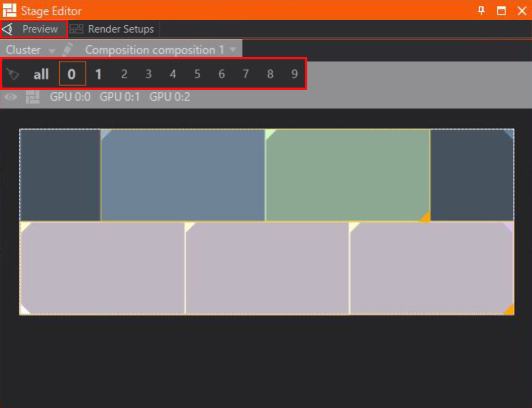The height and width of the screenshot is (408, 532).
Task: Select the GPU 0:2 output
Action: click(x=169, y=97)
